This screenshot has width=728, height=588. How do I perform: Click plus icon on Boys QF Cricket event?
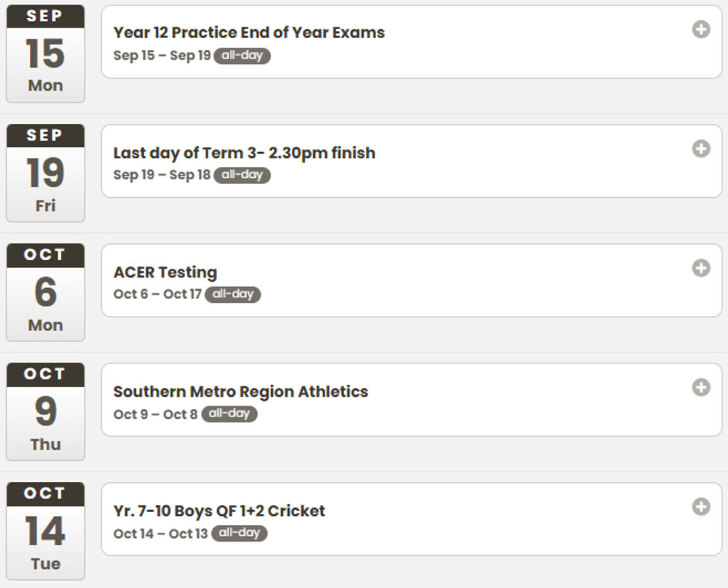[x=701, y=507]
